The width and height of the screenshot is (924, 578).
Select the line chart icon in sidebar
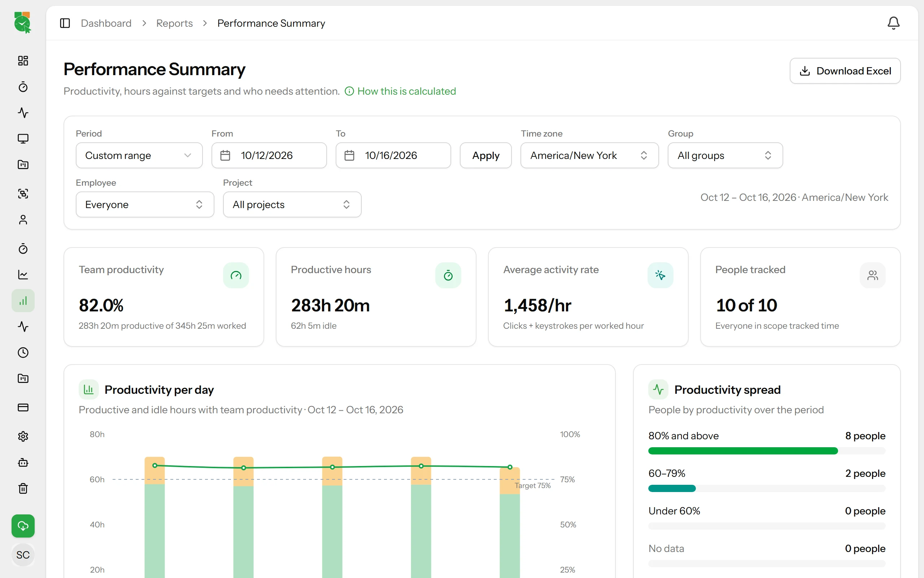[23, 275]
